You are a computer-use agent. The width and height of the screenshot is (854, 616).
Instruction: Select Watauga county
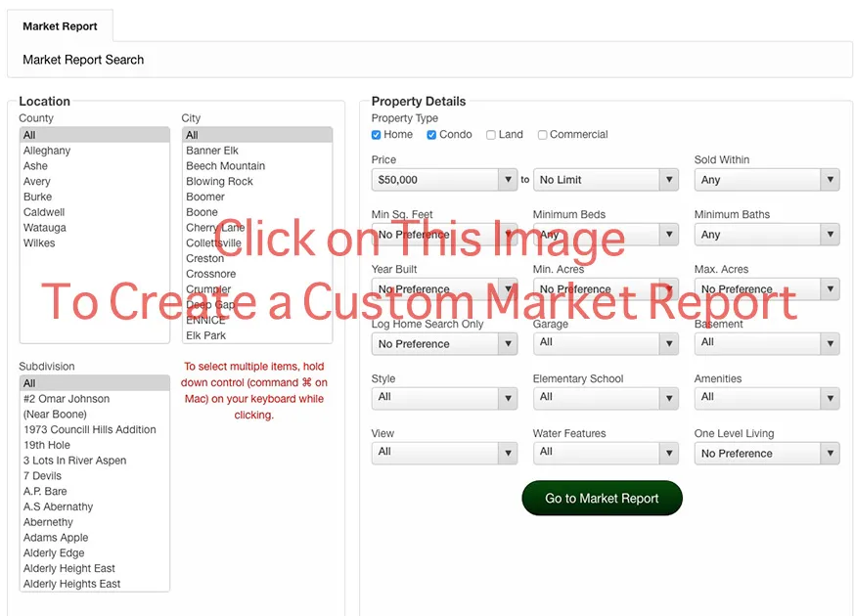[x=95, y=228]
